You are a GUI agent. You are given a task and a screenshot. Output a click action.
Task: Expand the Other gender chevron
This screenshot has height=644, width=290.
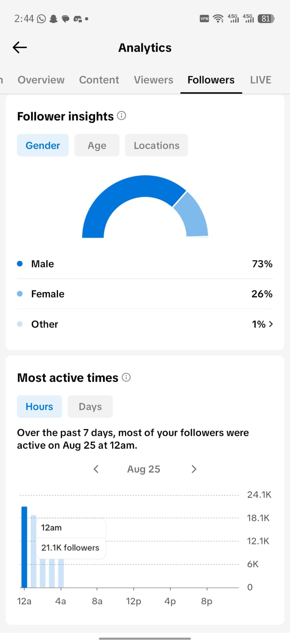271,324
